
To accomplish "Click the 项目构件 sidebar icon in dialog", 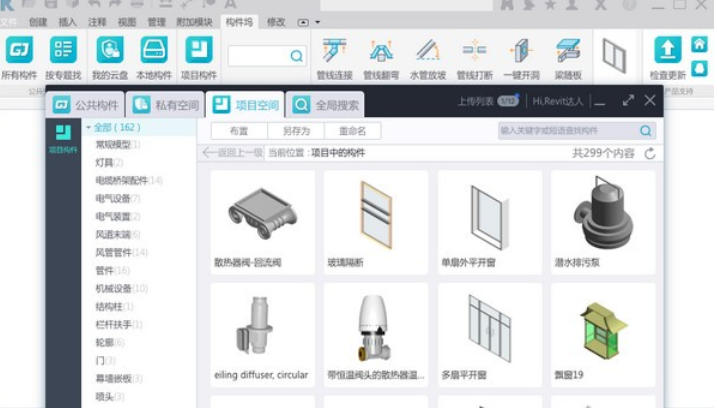I will pyautogui.click(x=63, y=139).
